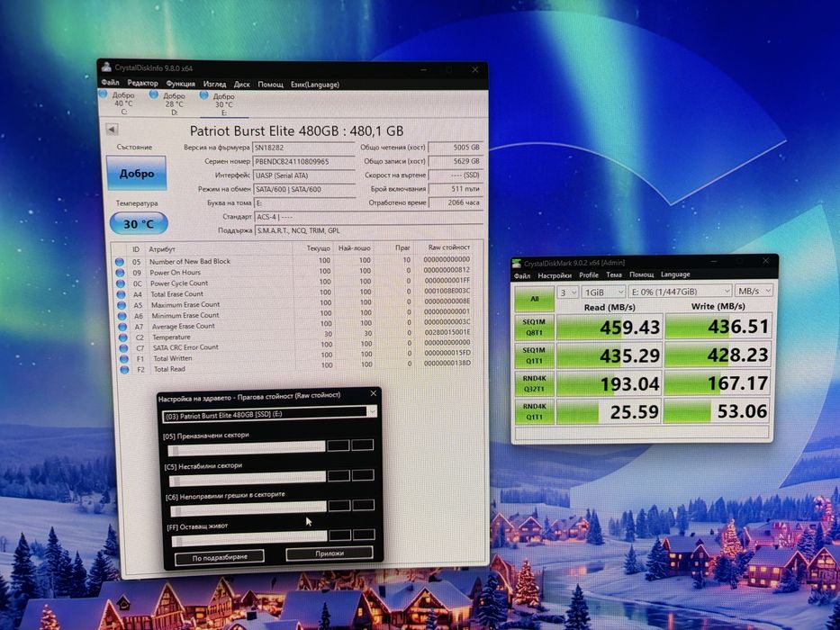
Task: Run the SEQ1M Q1T1 benchmark
Action: [x=534, y=355]
